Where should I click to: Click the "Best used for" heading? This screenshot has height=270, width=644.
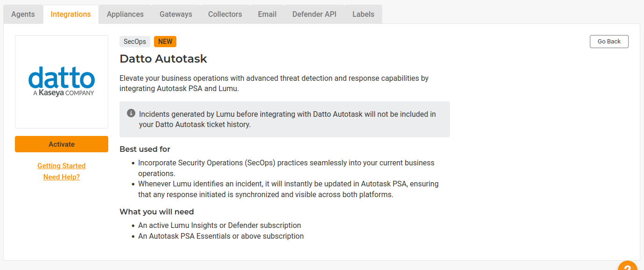pyautogui.click(x=145, y=149)
